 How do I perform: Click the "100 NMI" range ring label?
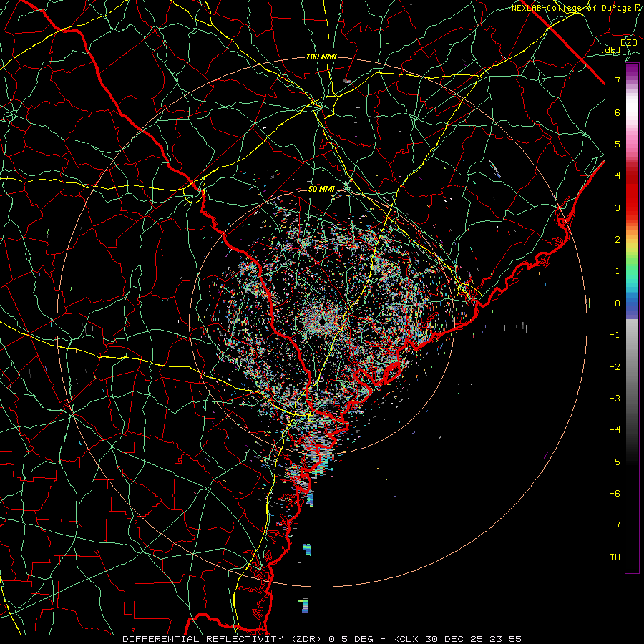point(321,57)
